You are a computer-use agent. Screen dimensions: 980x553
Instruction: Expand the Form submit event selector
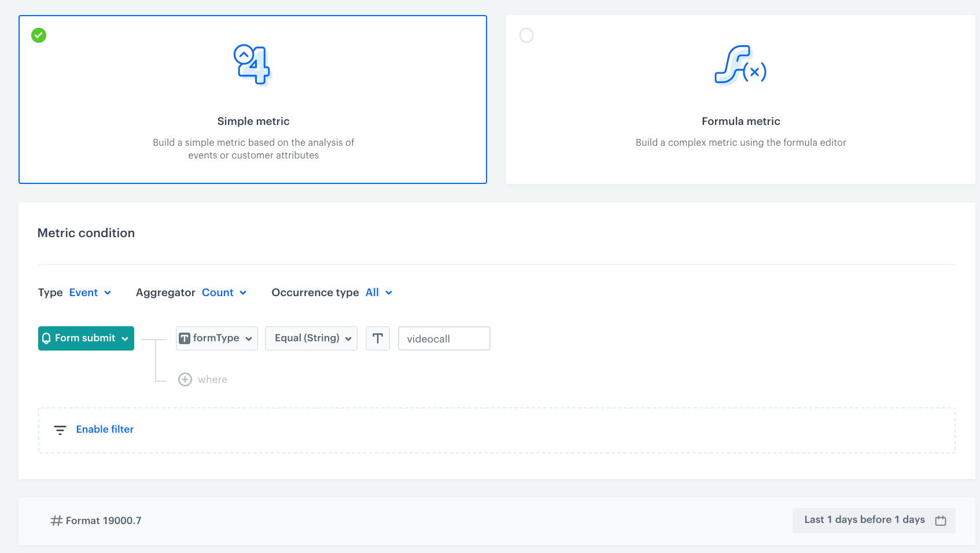pos(86,338)
